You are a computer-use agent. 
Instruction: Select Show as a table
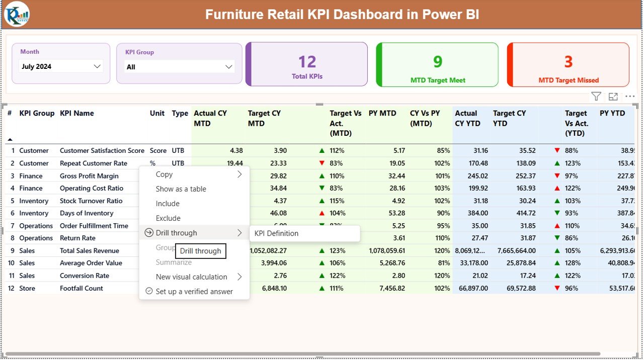[180, 189]
